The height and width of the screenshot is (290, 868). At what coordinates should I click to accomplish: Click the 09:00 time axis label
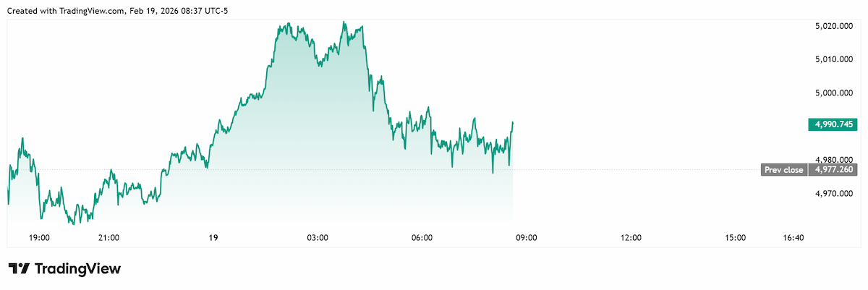pyautogui.click(x=526, y=237)
